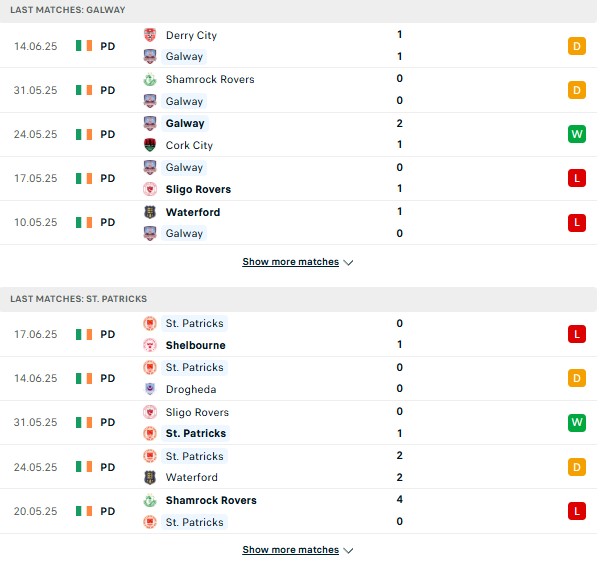This screenshot has width=600, height=569.
Task: Click the Derry City club crest
Action: click(150, 35)
